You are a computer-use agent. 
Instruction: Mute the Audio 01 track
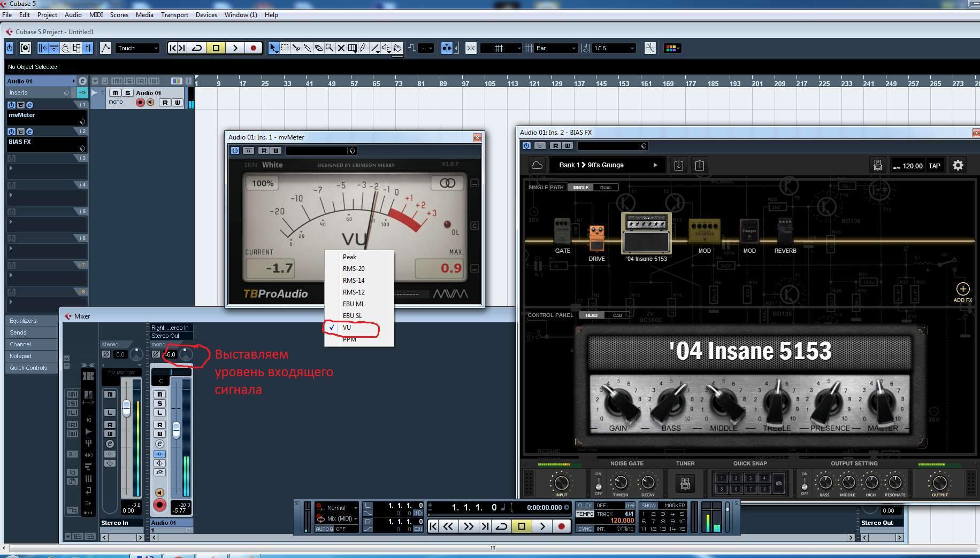point(116,93)
